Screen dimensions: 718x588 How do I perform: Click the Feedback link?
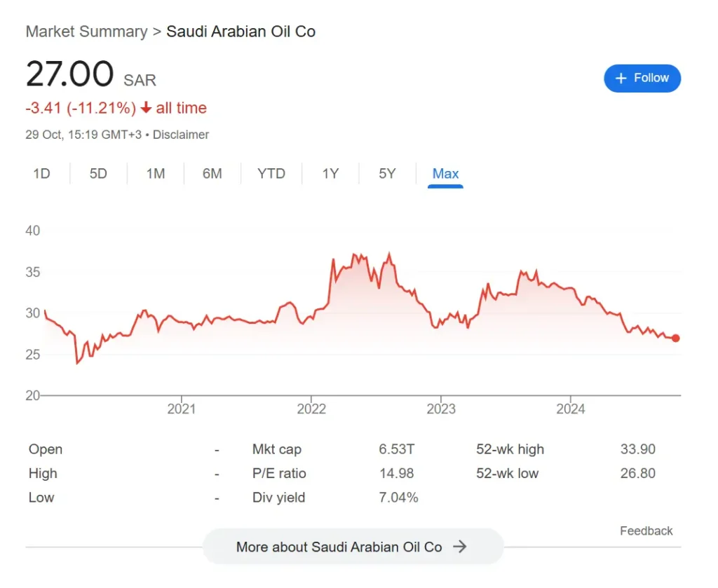646,531
